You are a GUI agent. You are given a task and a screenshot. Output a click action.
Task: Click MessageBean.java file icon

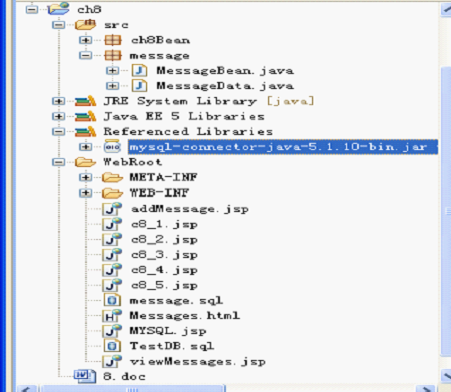click(139, 70)
